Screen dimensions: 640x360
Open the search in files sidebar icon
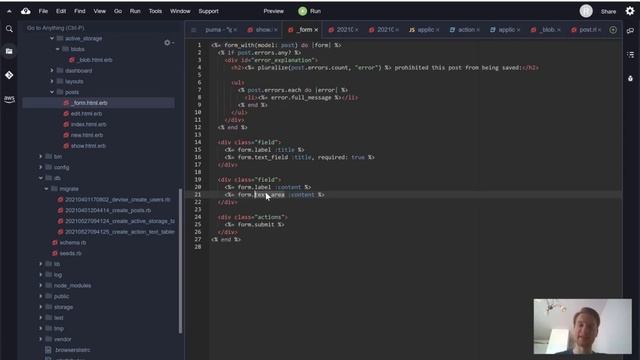tap(9, 29)
